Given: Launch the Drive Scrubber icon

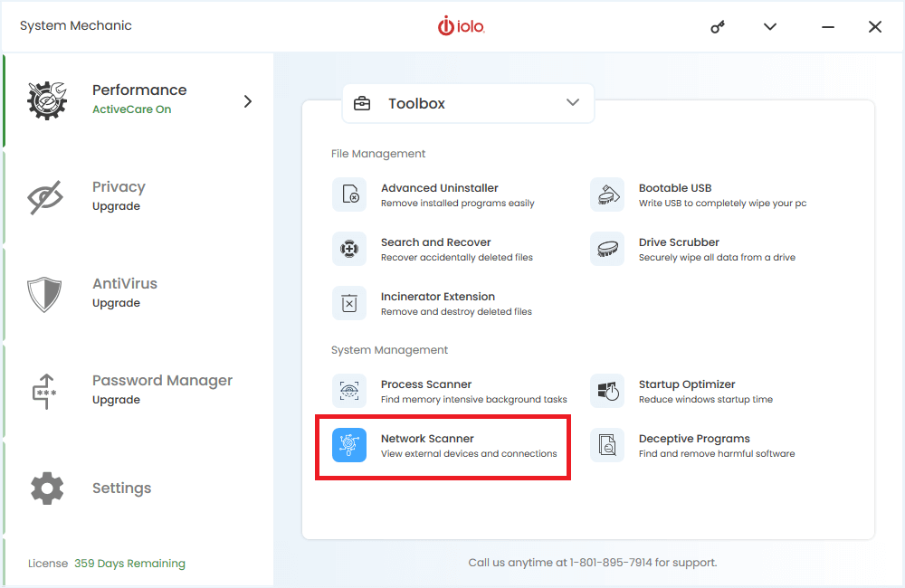Looking at the screenshot, I should tap(607, 249).
